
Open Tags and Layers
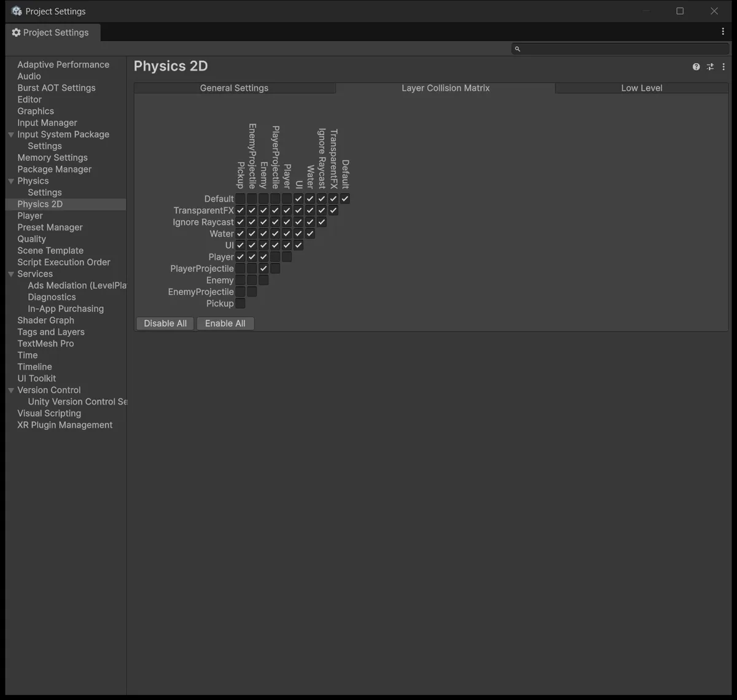[x=51, y=332]
